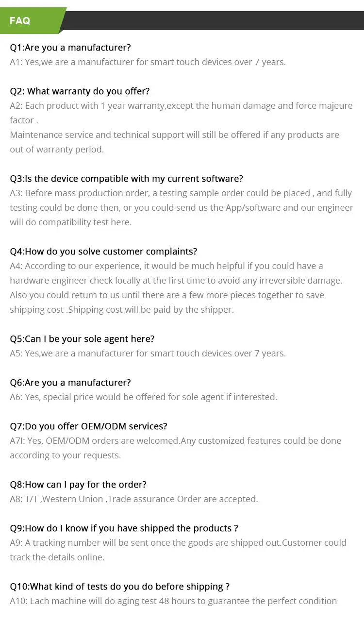Click the A4 hardware engineer check answer
364x623 pixels.
pyautogui.click(x=176, y=273)
